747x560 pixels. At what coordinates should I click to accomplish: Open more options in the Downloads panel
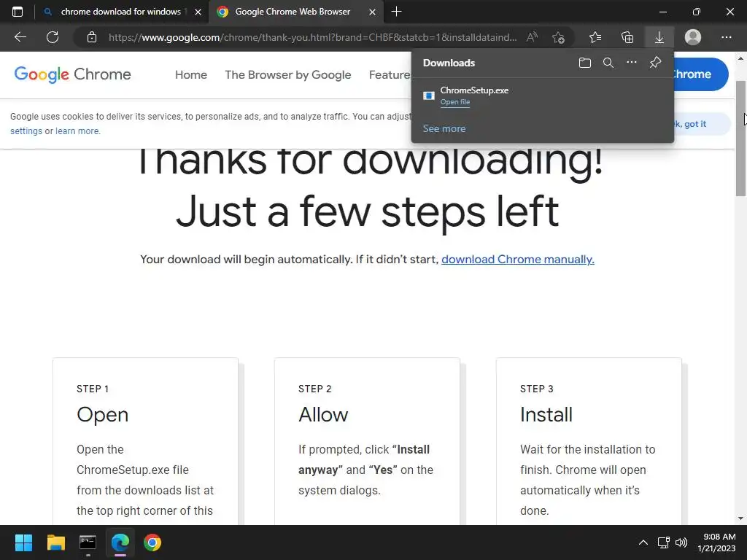(x=632, y=63)
